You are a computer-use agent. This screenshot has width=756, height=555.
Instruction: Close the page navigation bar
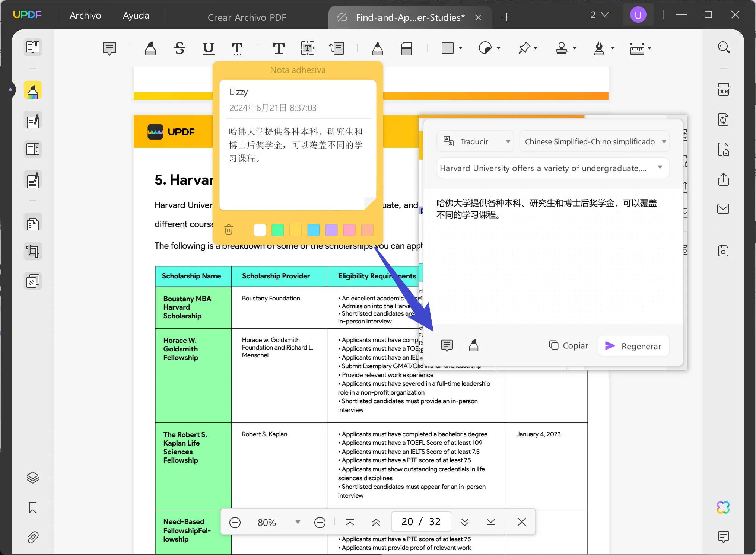pos(522,522)
